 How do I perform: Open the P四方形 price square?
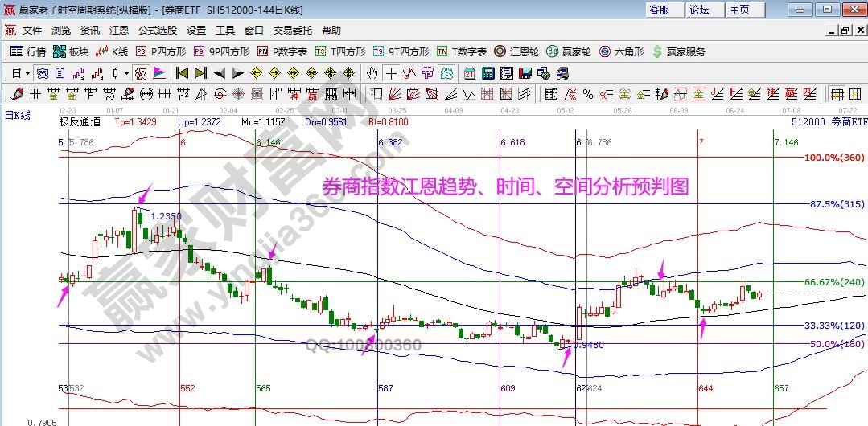click(x=161, y=51)
